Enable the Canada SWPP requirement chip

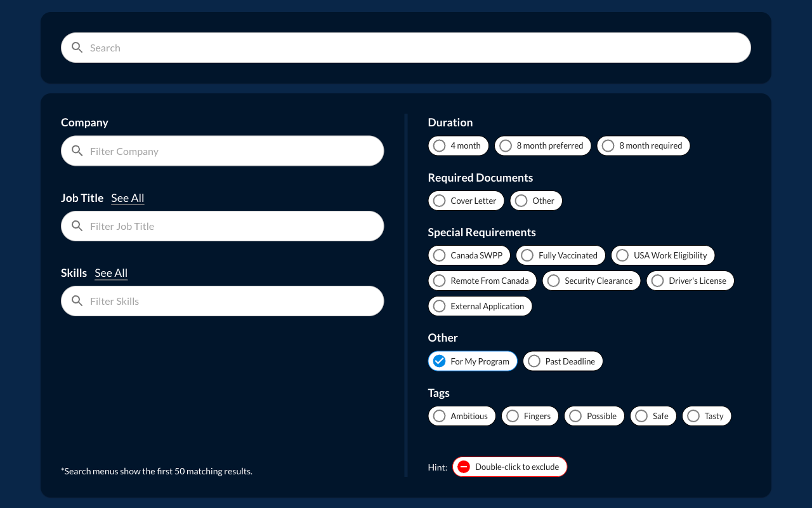tap(469, 255)
